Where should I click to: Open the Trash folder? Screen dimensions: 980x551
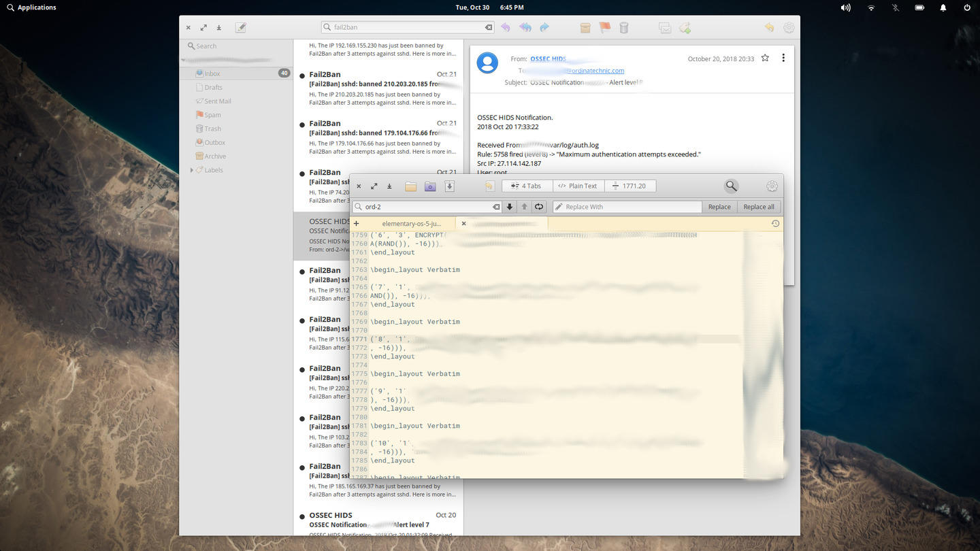point(236,129)
